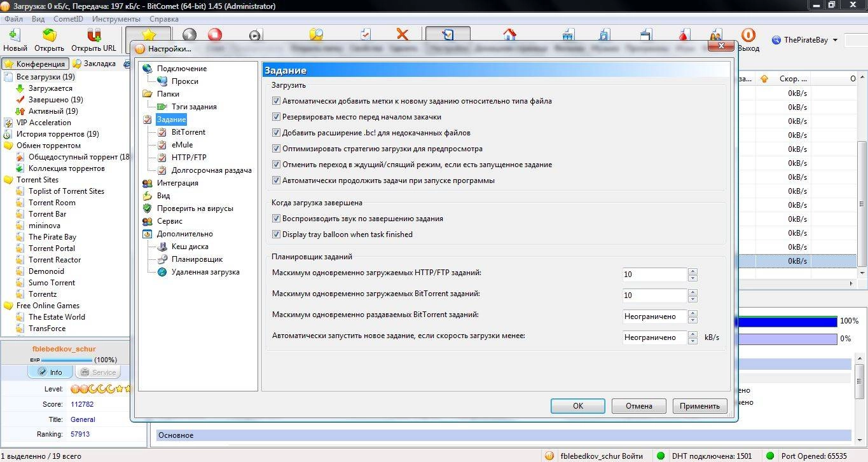This screenshot has width=868, height=462.
Task: Decrease maximum simultaneous HTTP/FTP downloads
Action: tap(693, 278)
